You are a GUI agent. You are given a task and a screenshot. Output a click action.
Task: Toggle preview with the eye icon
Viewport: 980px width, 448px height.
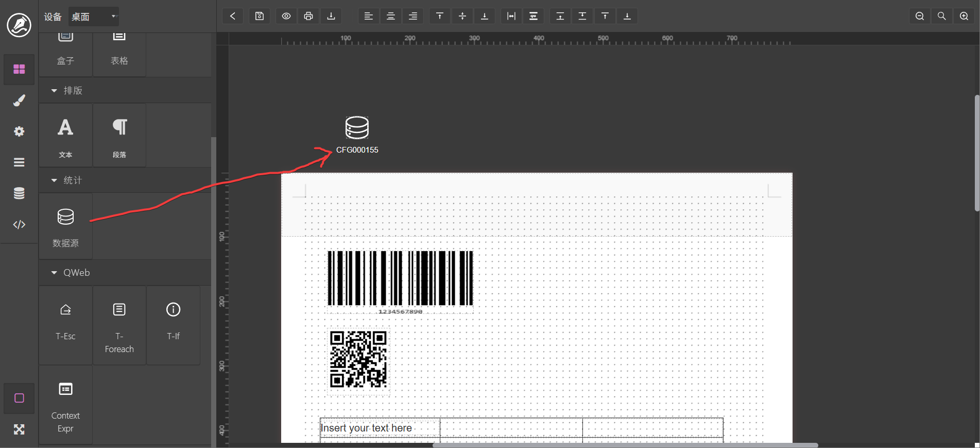286,16
